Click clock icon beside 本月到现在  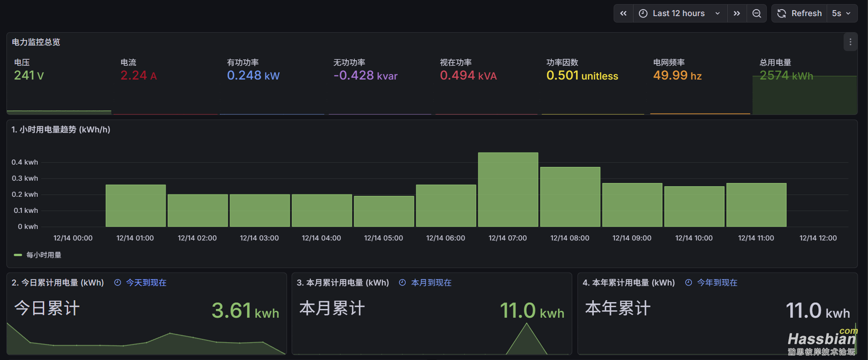[402, 283]
